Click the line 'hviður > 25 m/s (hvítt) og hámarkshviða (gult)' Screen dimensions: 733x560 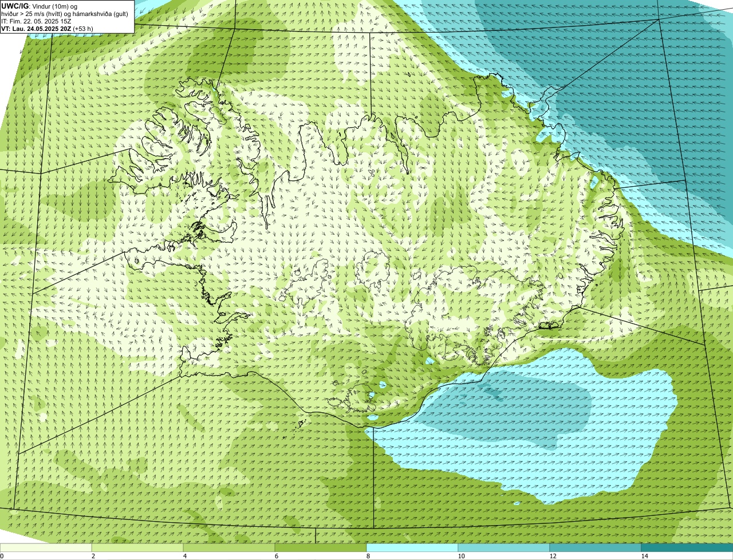click(65, 14)
